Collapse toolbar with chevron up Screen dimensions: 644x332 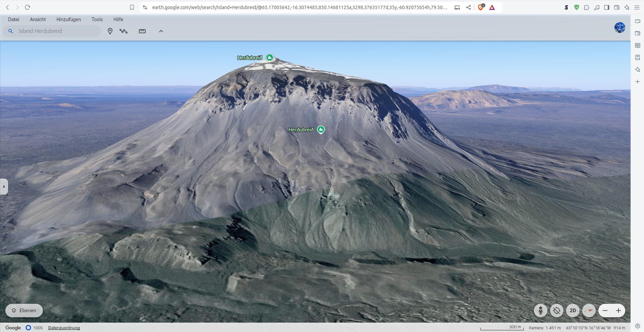(x=161, y=31)
